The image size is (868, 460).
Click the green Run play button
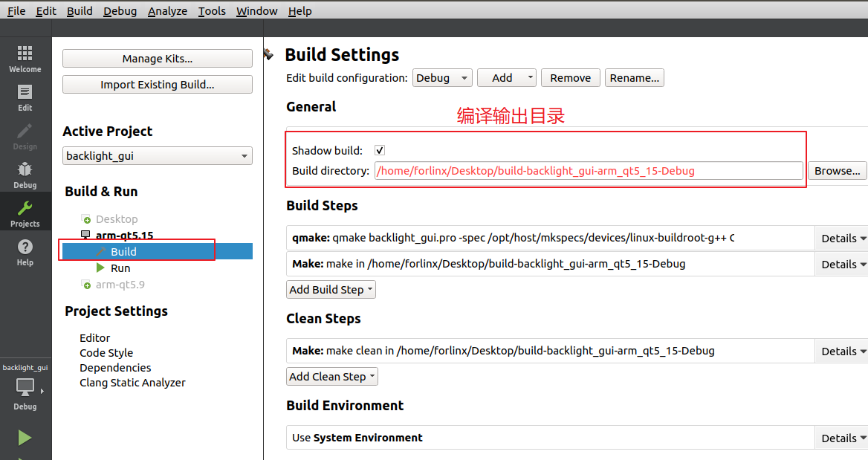pyautogui.click(x=25, y=438)
